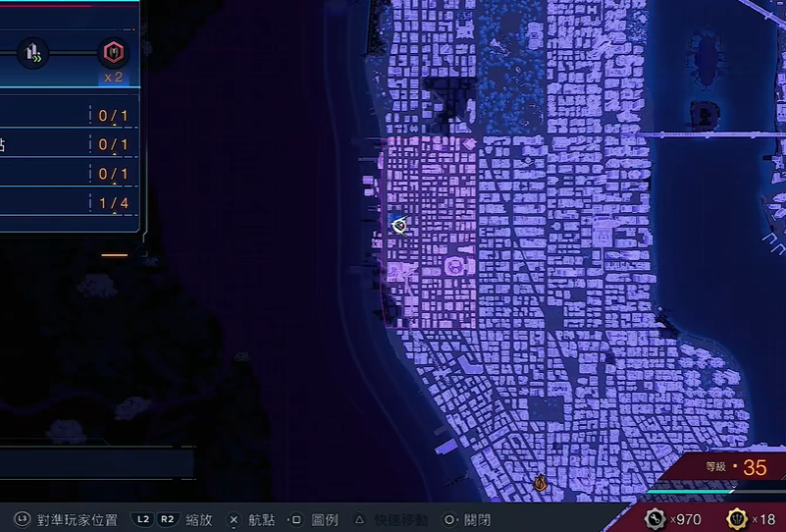This screenshot has height=532, width=786.
Task: Click the district progress buildings icon
Action: [32, 53]
